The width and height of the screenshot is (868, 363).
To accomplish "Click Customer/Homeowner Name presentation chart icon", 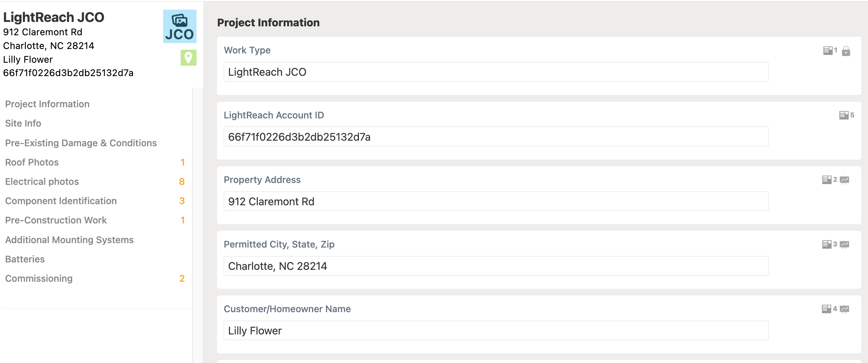I will tap(845, 309).
